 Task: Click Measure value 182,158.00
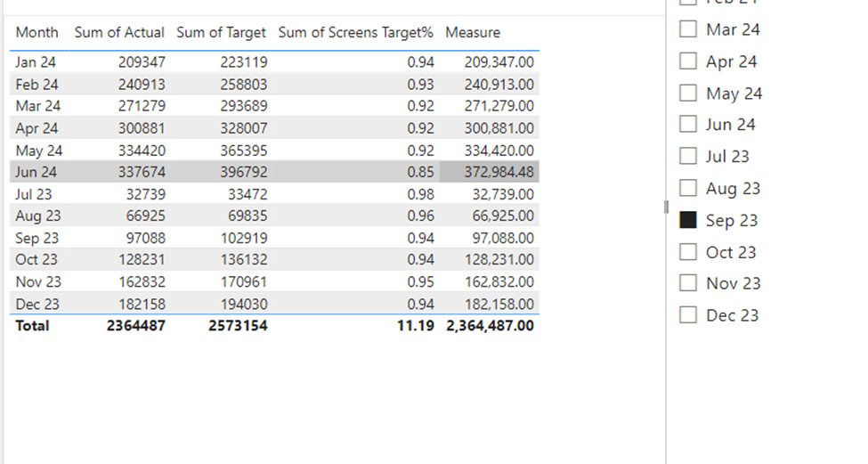tap(499, 304)
